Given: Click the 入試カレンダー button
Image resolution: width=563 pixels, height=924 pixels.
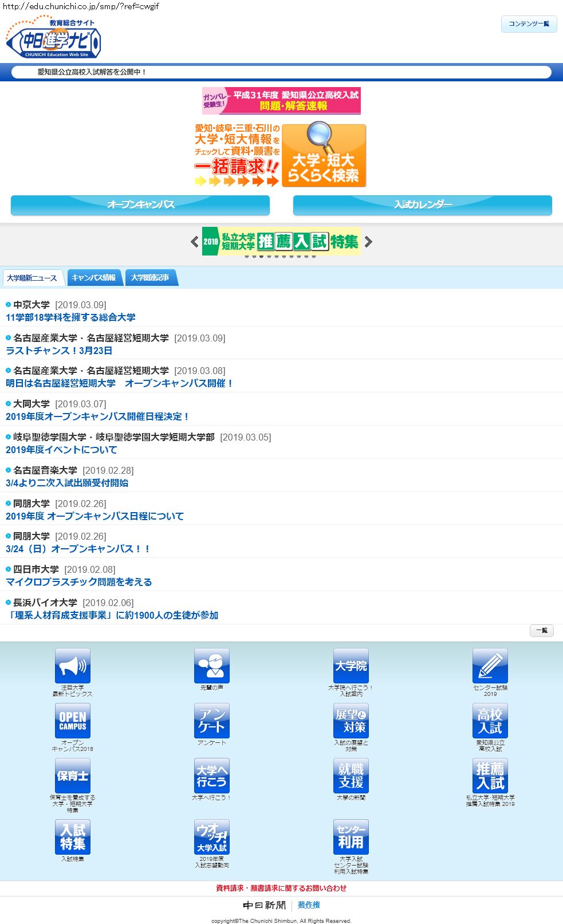Looking at the screenshot, I should tap(423, 205).
